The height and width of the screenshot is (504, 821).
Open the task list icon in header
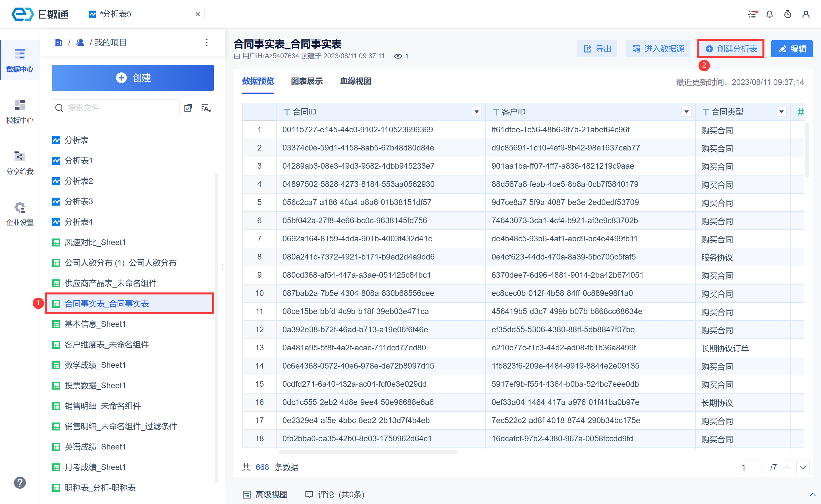tap(752, 14)
